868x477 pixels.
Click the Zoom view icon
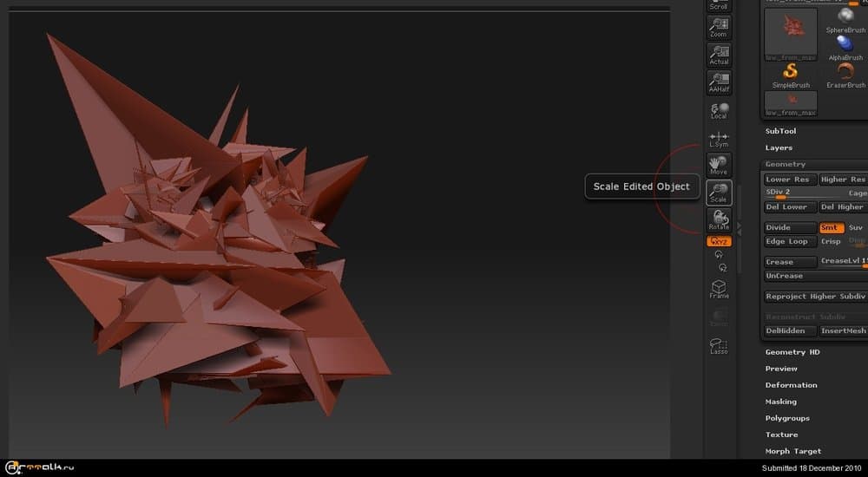click(x=719, y=28)
